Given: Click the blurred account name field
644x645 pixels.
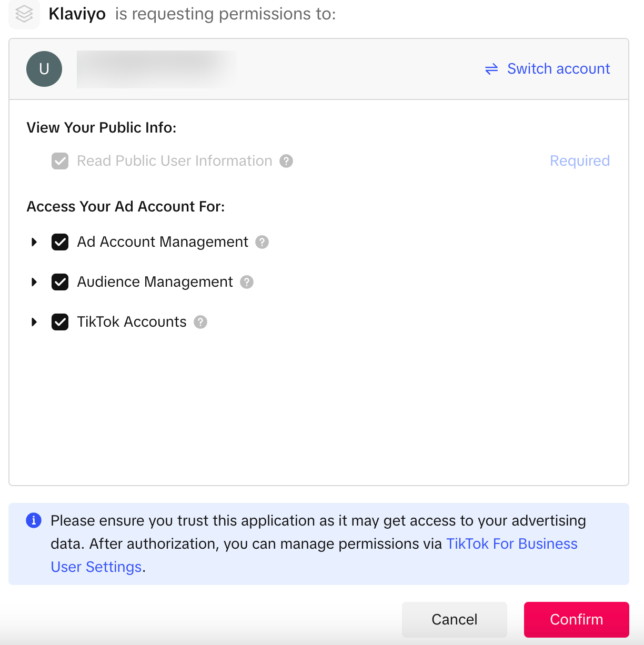Looking at the screenshot, I should (x=156, y=69).
